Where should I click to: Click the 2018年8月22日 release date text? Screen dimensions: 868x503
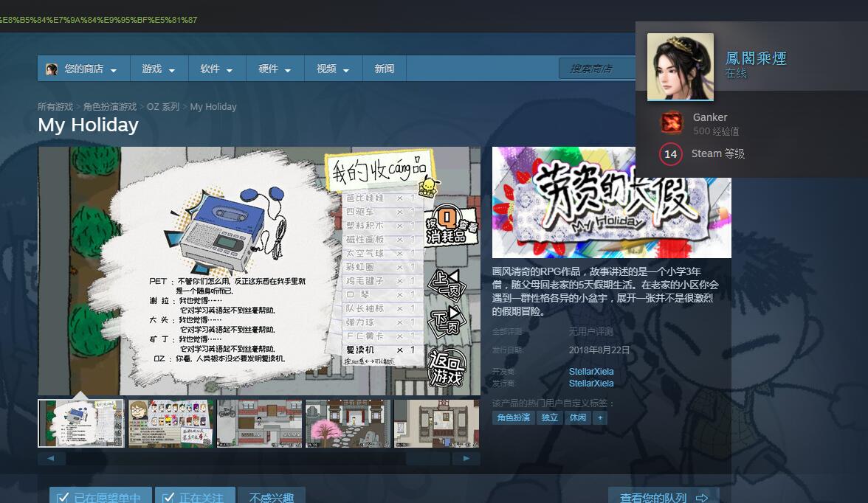click(599, 350)
